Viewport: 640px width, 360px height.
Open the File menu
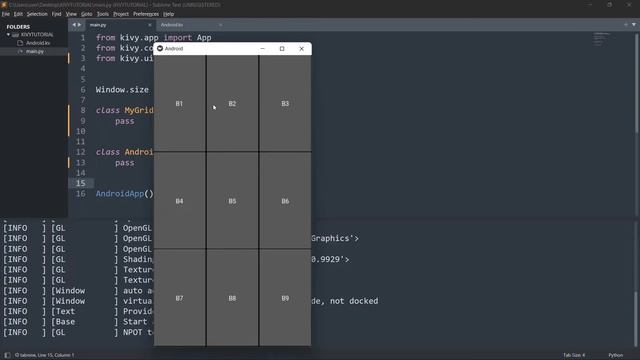point(6,14)
